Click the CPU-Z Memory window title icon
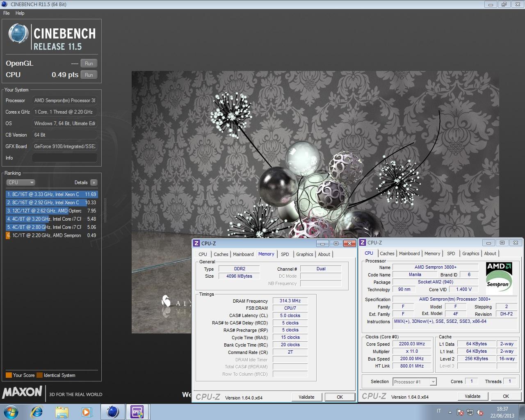Viewport: 525px width, 420px height. 196,243
